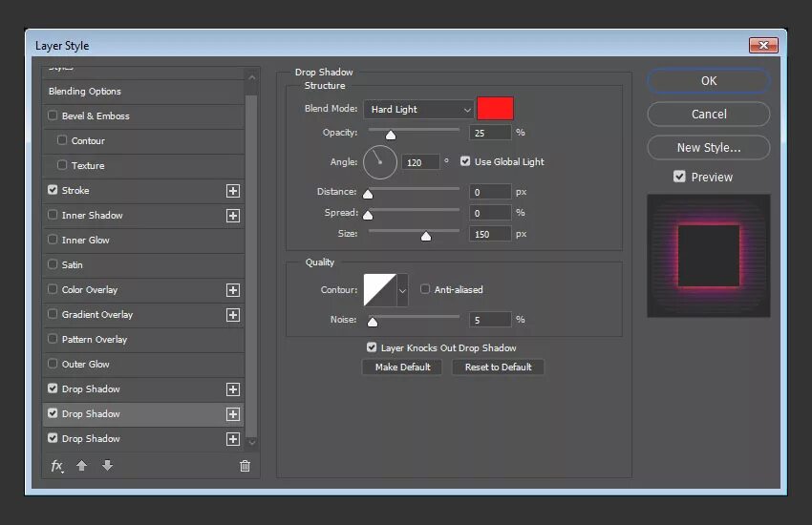
Task: Enable Inner Shadow checkbox
Action: pyautogui.click(x=53, y=214)
